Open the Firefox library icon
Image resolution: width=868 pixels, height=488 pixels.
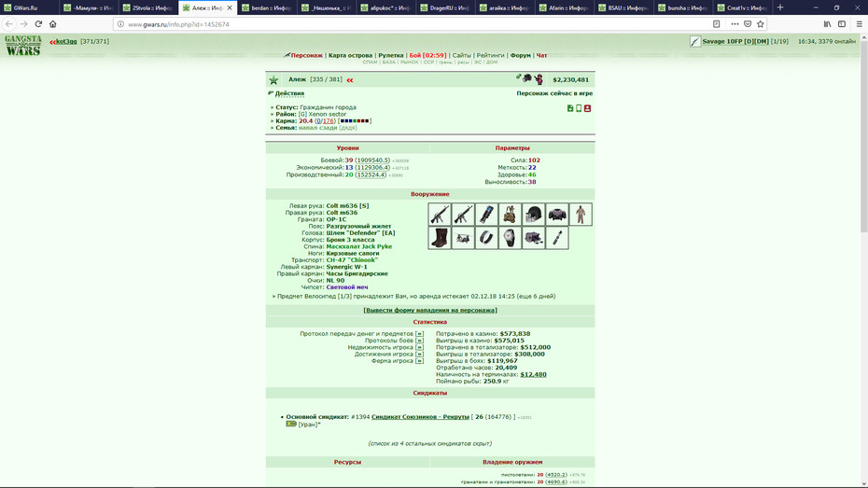[x=827, y=23]
